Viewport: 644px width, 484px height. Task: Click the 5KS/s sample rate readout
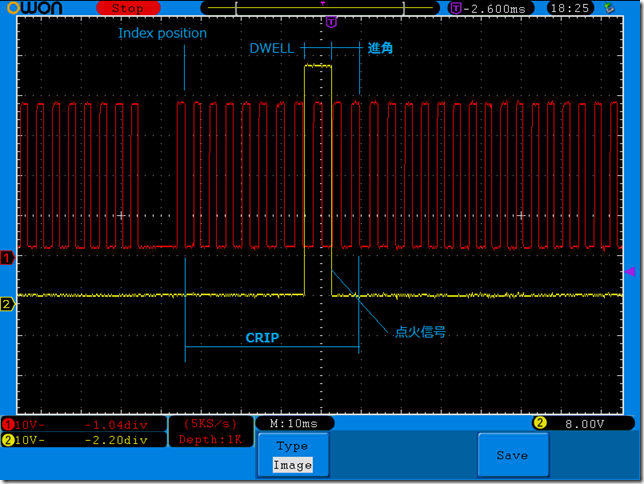[210, 424]
